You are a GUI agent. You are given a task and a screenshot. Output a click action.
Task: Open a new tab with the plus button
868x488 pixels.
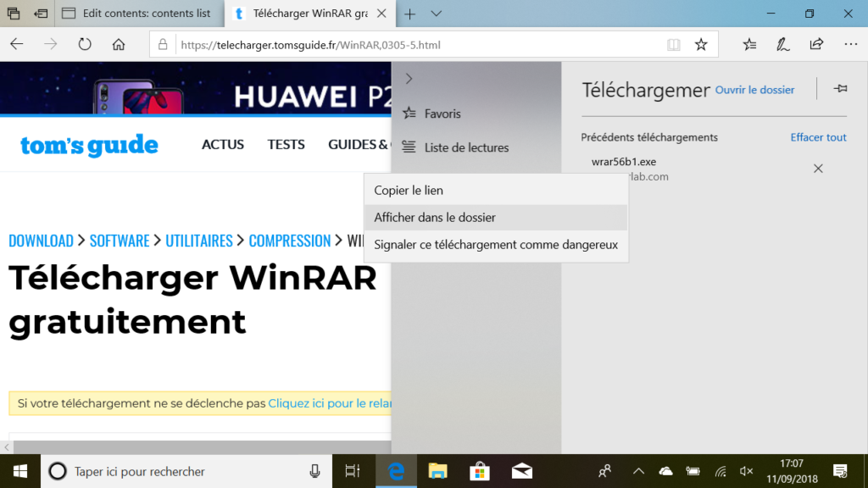[x=409, y=14]
